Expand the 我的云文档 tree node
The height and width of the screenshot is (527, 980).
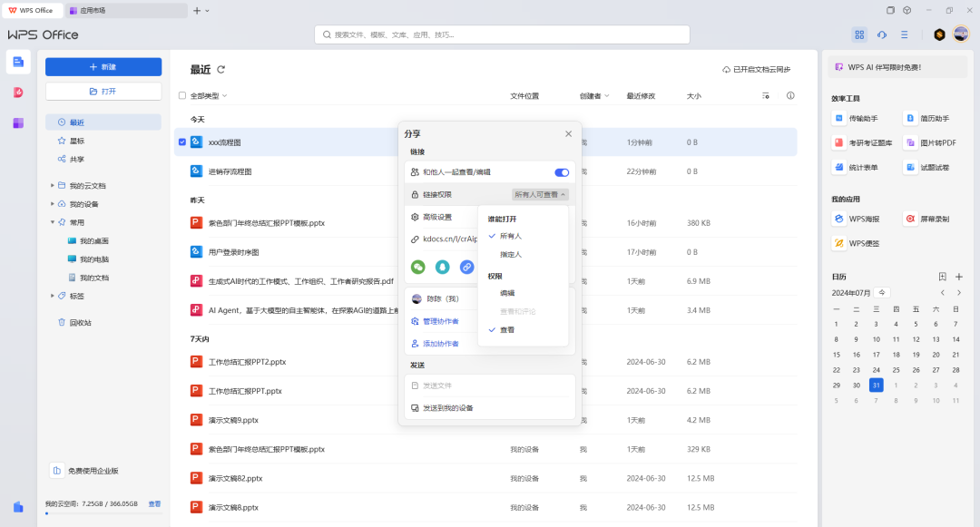53,185
